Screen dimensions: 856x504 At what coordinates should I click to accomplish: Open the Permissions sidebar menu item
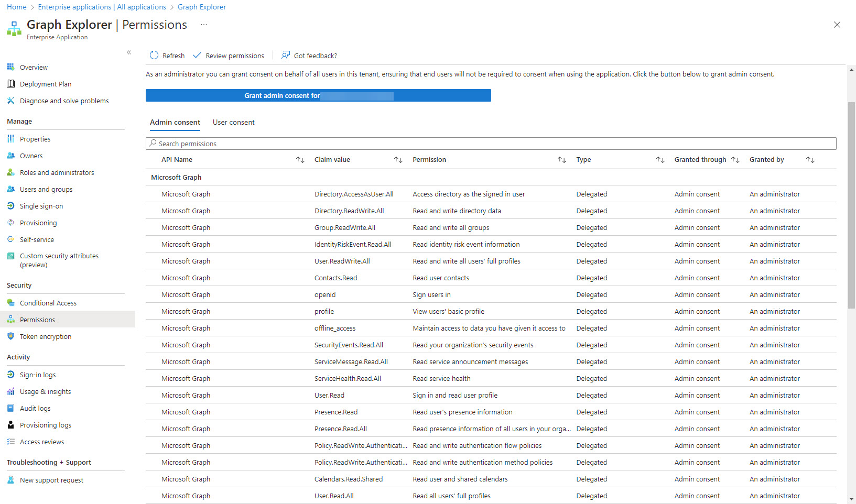pos(68,320)
